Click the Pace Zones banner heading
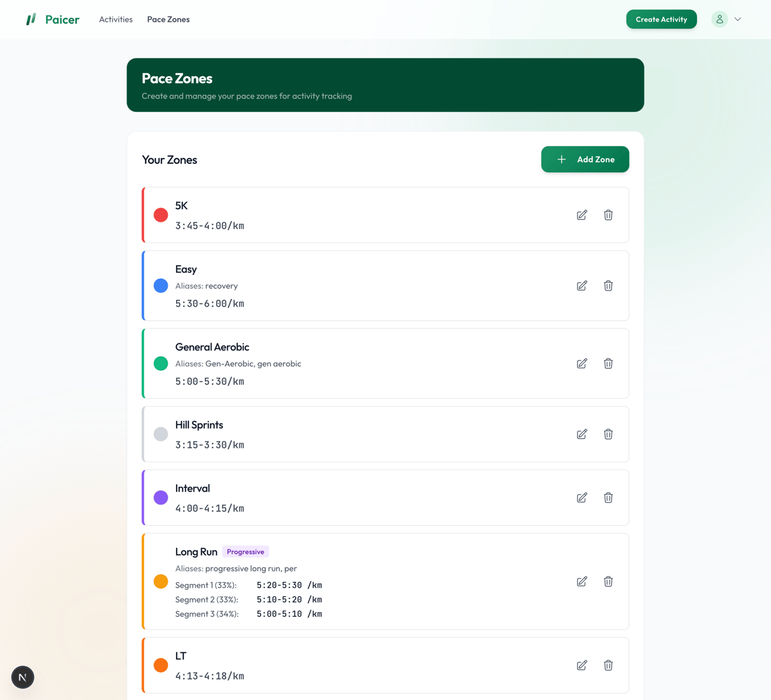 click(x=177, y=78)
